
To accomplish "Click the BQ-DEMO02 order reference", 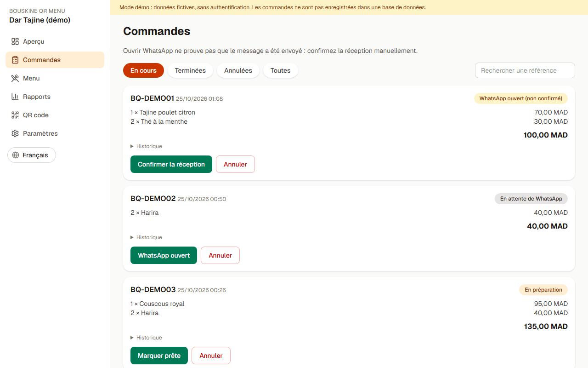I will tap(153, 199).
